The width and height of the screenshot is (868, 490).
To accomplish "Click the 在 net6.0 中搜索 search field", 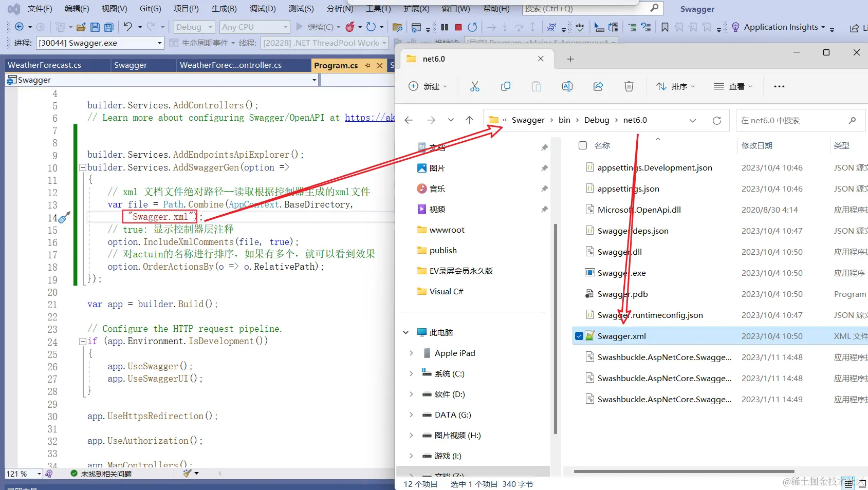I will [800, 121].
